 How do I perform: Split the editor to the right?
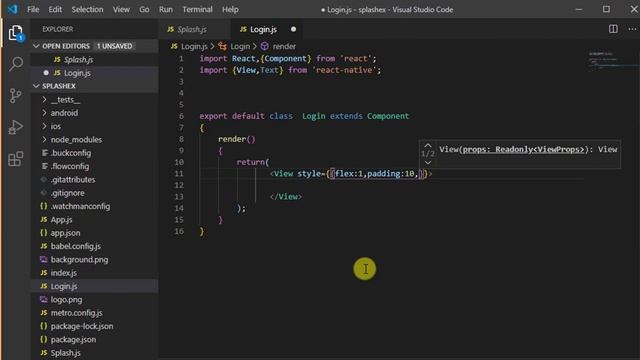[613, 29]
